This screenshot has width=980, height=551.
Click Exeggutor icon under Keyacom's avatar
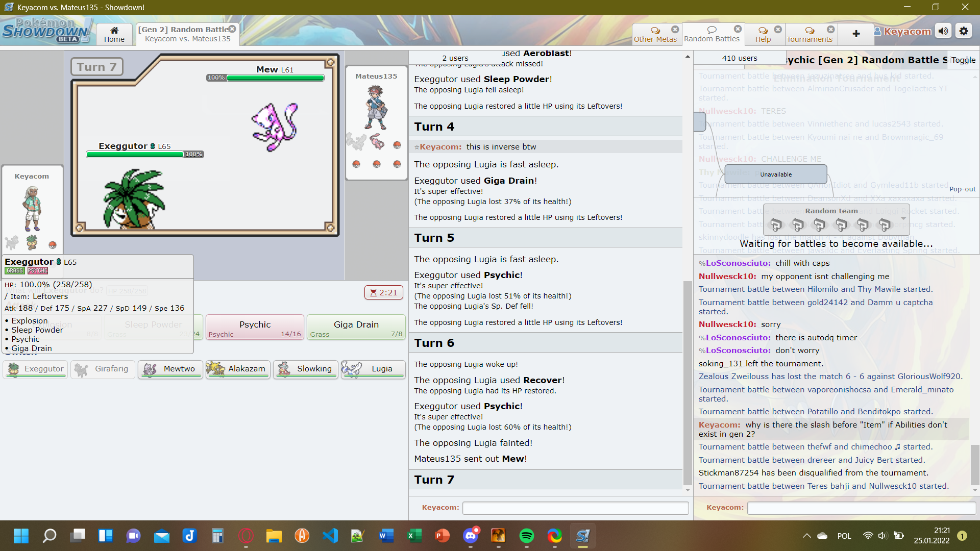coord(32,242)
